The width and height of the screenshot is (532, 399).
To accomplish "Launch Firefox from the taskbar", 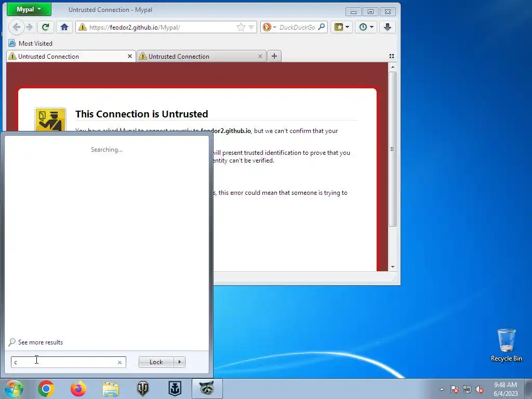I will [x=78, y=389].
